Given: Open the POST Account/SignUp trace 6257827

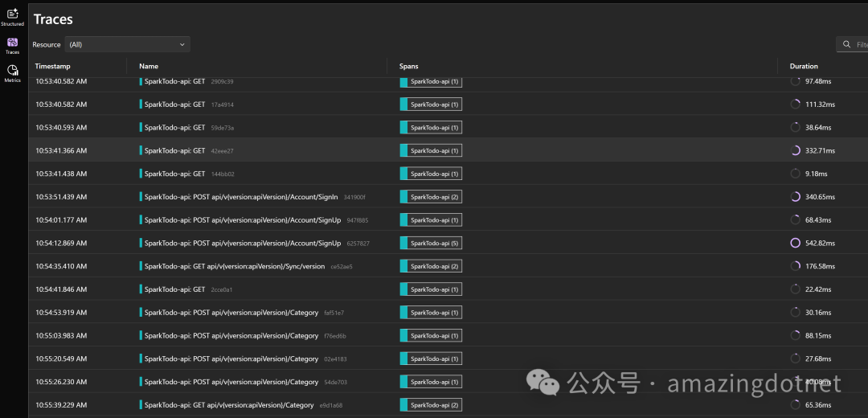Looking at the screenshot, I should pyautogui.click(x=255, y=243).
